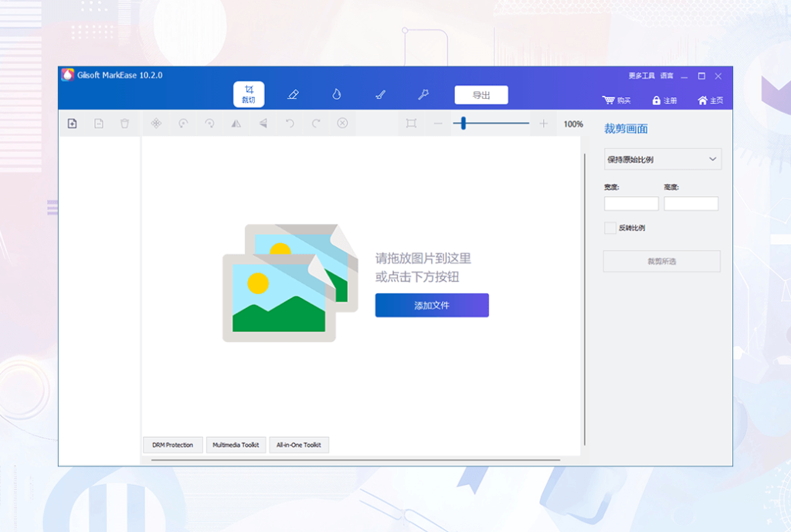This screenshot has height=532, width=791.
Task: Click the circled X cancel icon
Action: point(342,124)
